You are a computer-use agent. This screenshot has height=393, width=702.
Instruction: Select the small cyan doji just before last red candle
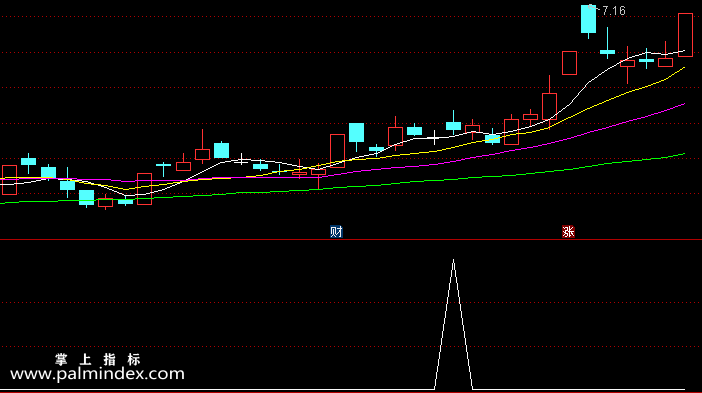point(646,60)
